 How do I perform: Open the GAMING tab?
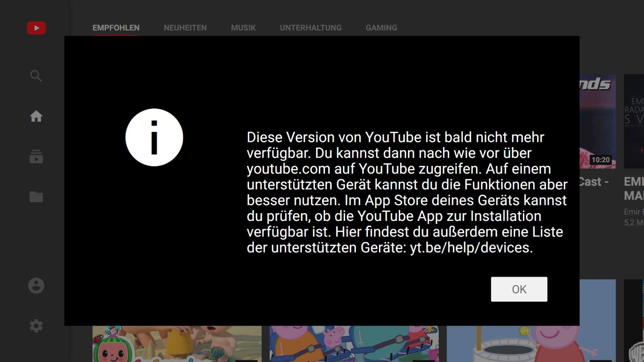(x=381, y=28)
